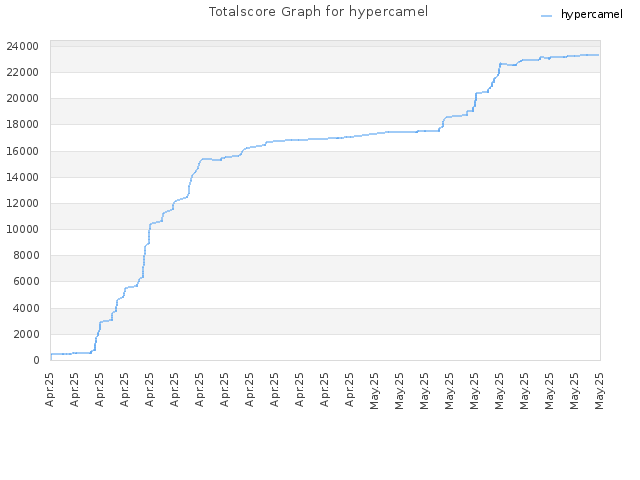Click the 2000 y-axis label
The height and width of the screenshot is (480, 640).
(26, 334)
